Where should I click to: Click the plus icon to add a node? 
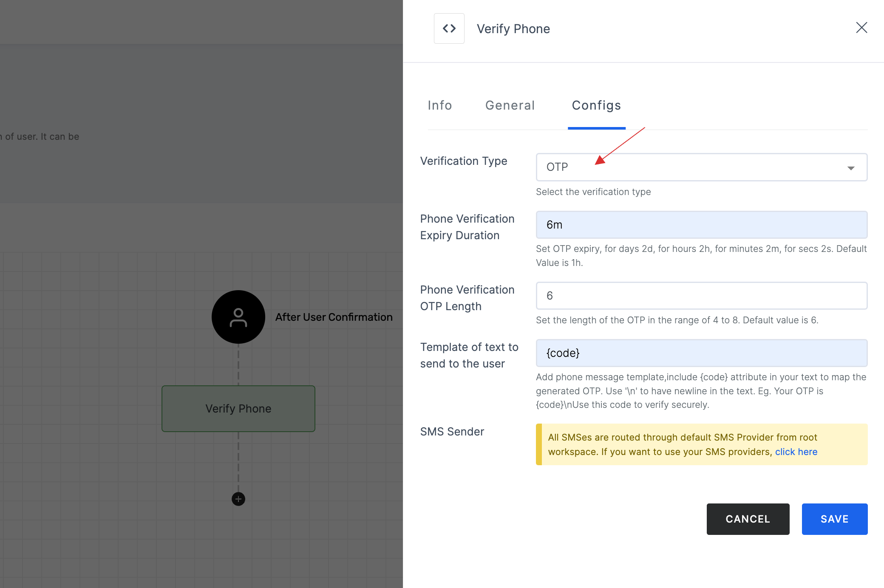coord(238,499)
